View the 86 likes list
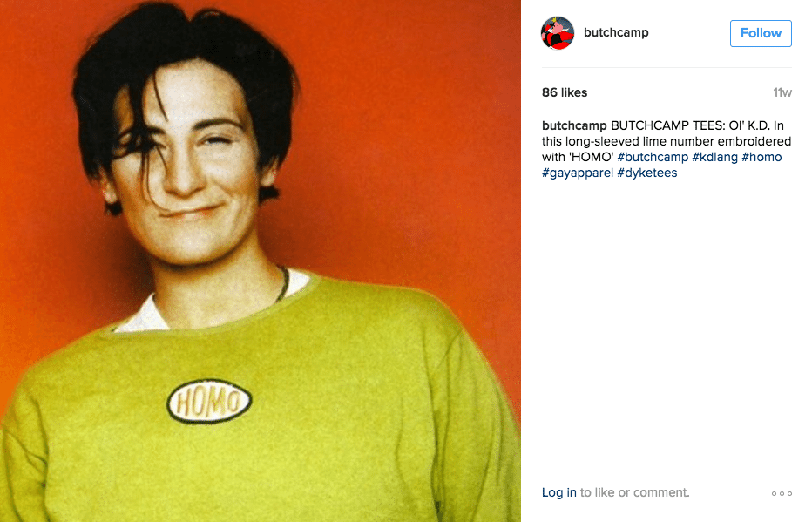 point(565,92)
